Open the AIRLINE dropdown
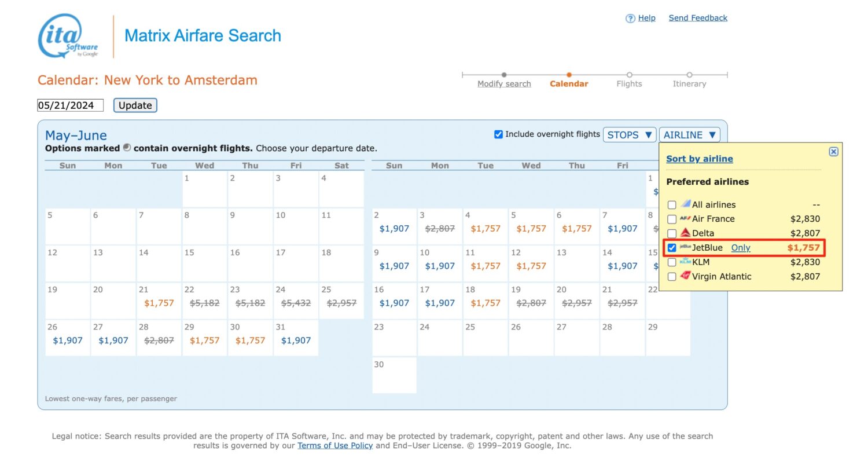The width and height of the screenshot is (868, 458). pos(689,134)
